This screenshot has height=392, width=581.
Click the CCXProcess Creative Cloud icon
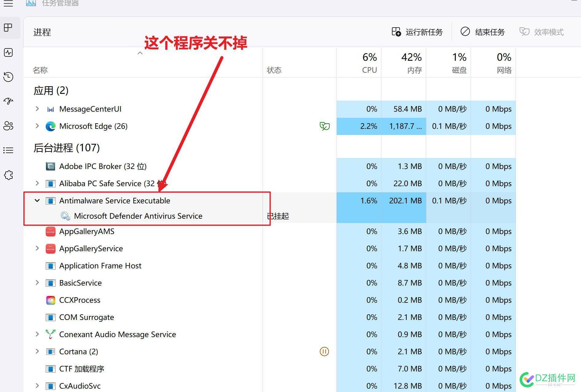coord(51,300)
